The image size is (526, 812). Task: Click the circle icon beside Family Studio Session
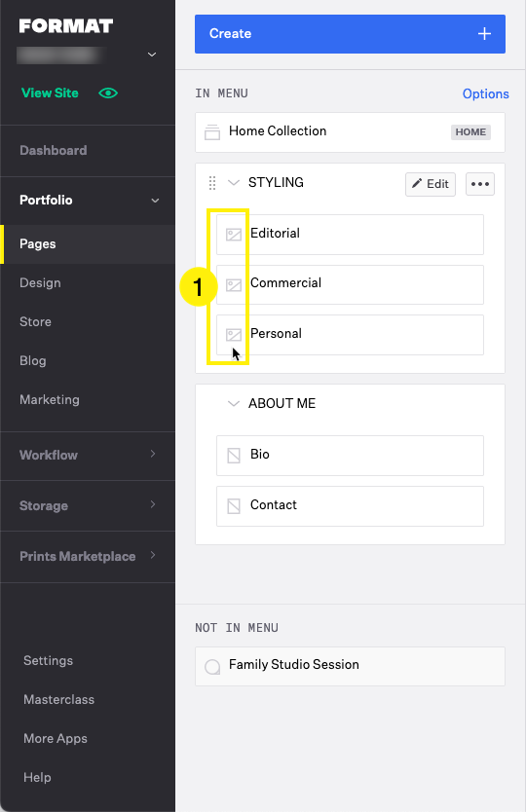pos(212,667)
